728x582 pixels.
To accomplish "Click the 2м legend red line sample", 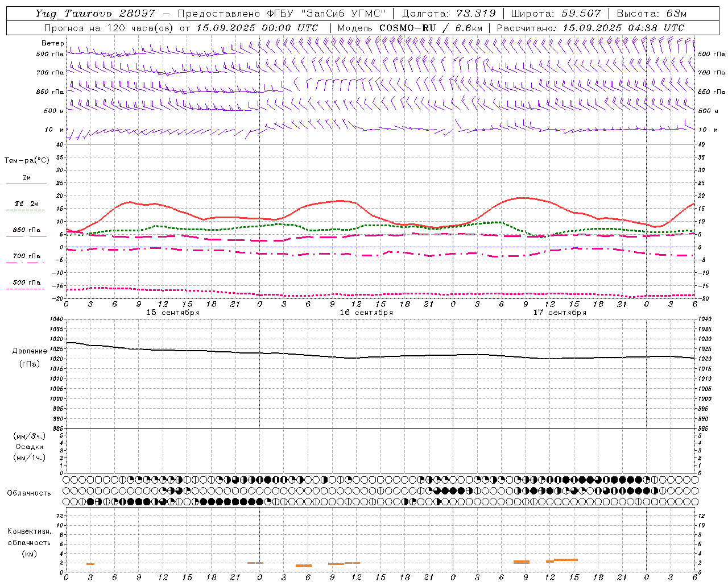I will (x=26, y=184).
